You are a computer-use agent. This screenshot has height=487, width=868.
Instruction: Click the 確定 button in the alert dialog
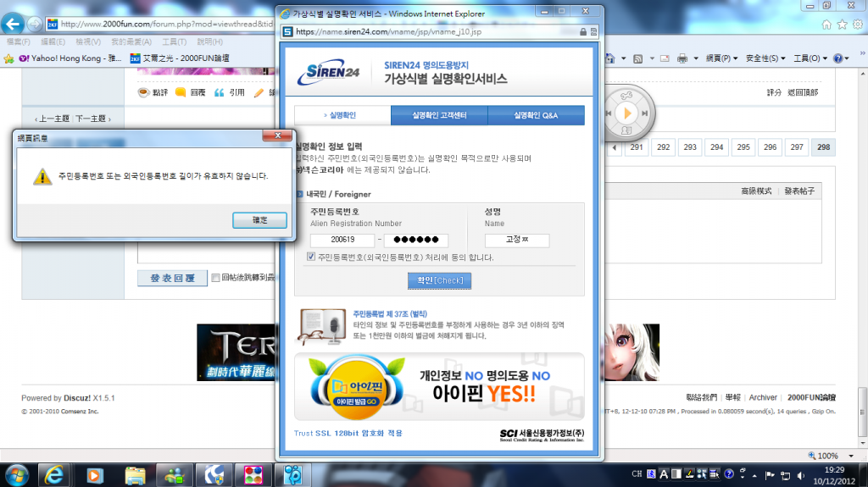pyautogui.click(x=259, y=219)
